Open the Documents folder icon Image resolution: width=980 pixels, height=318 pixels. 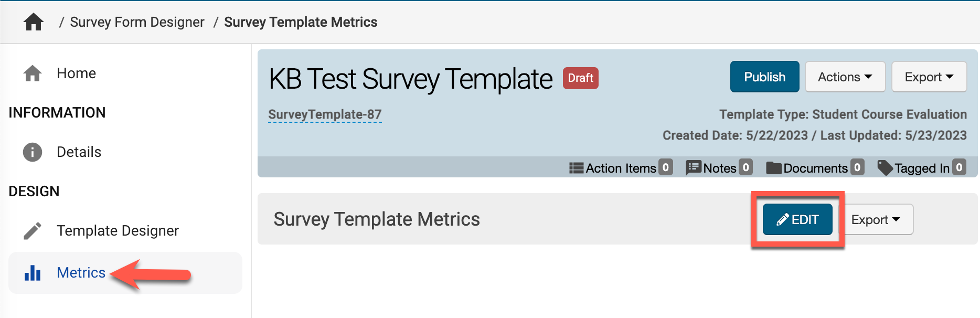774,168
